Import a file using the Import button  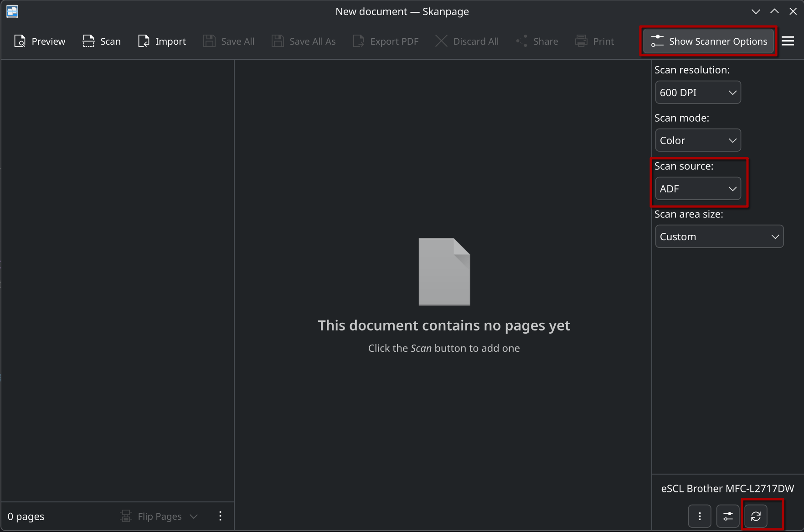pos(162,41)
